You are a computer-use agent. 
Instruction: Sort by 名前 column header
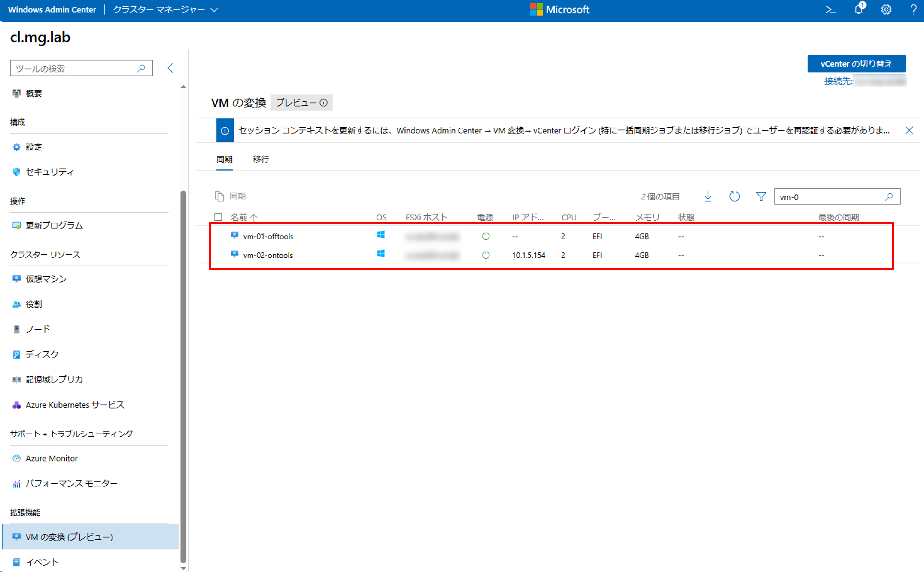(x=239, y=217)
